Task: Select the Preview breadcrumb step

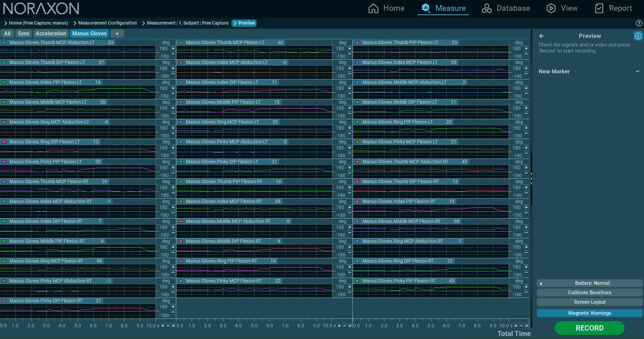Action: point(244,23)
